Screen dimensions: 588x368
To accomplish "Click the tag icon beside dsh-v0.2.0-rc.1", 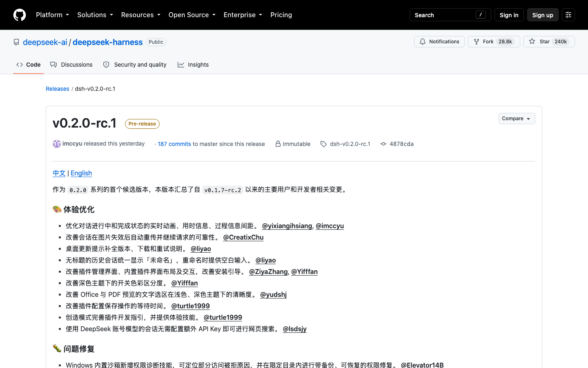I will pos(323,144).
